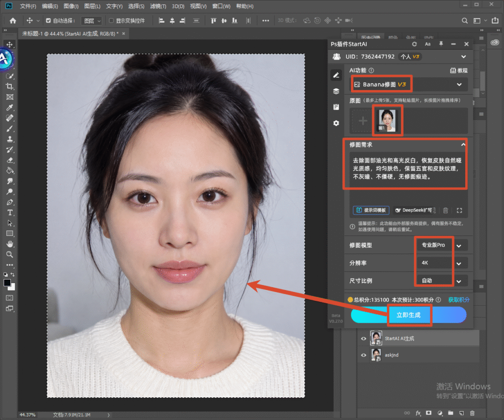Viewport: 504px width, 420px height.
Task: Select the Brush tool
Action: 10,129
